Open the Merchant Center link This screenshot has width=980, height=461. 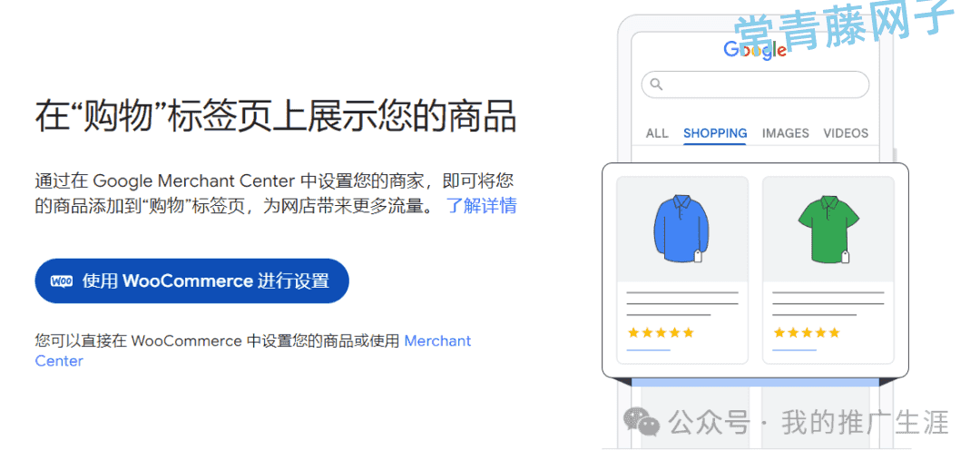click(253, 350)
